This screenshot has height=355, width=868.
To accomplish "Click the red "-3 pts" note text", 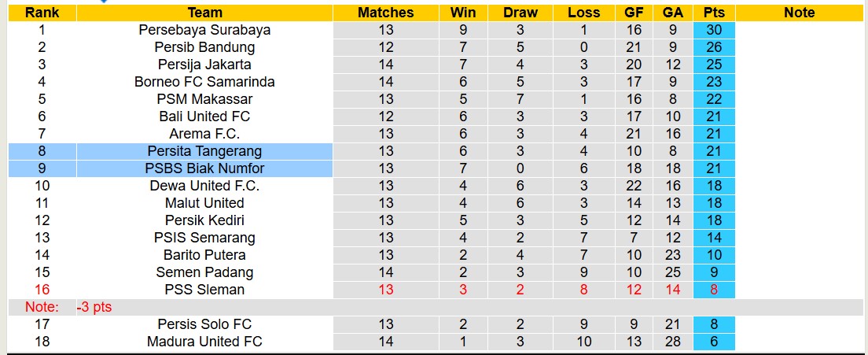I will point(94,307).
